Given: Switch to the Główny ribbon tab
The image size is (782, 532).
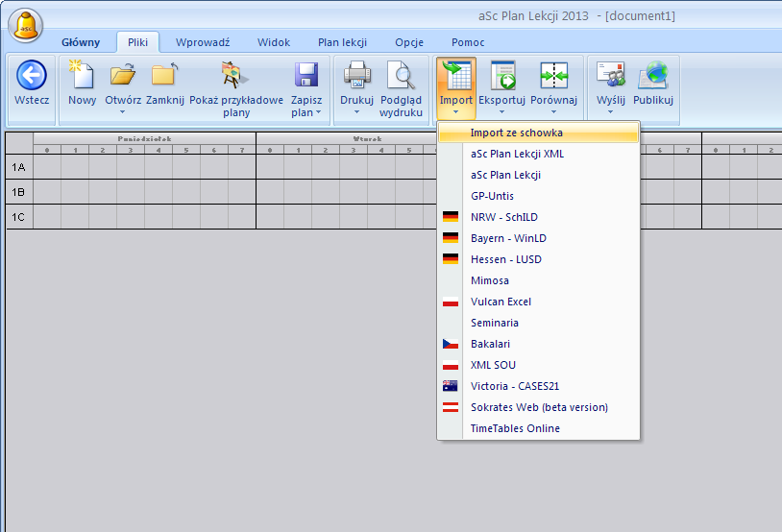Looking at the screenshot, I should [x=81, y=42].
